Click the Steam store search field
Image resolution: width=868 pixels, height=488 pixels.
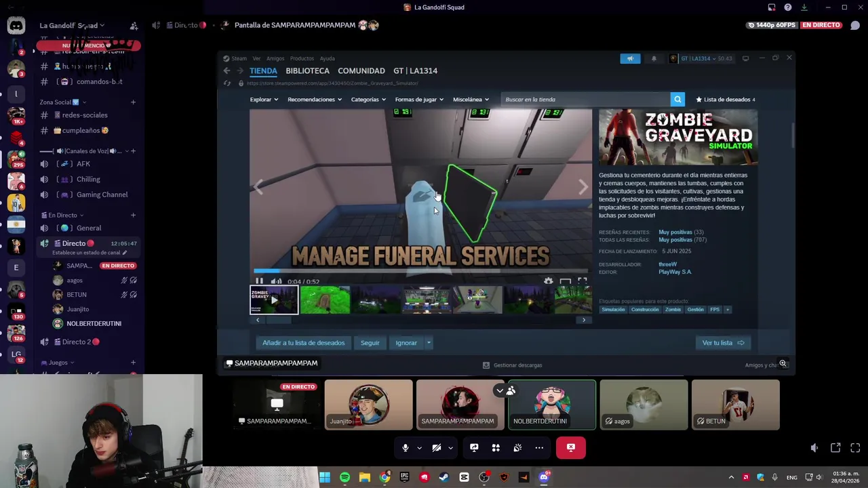pos(585,100)
